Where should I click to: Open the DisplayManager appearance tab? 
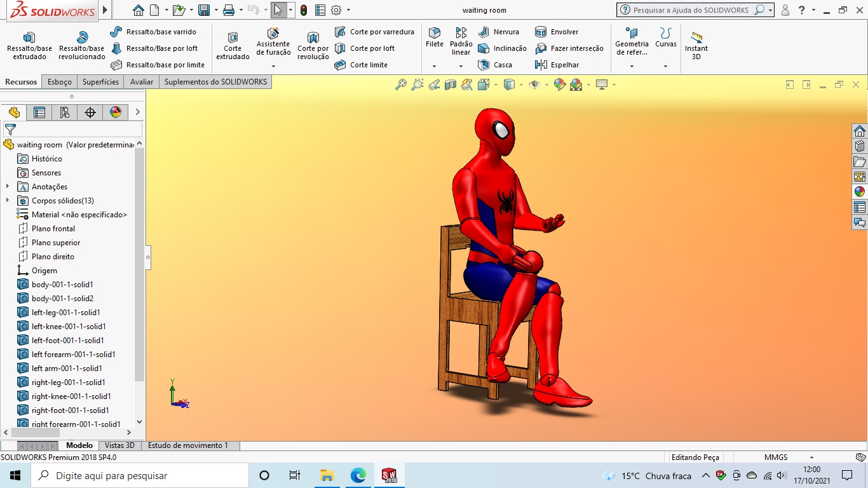[x=115, y=112]
